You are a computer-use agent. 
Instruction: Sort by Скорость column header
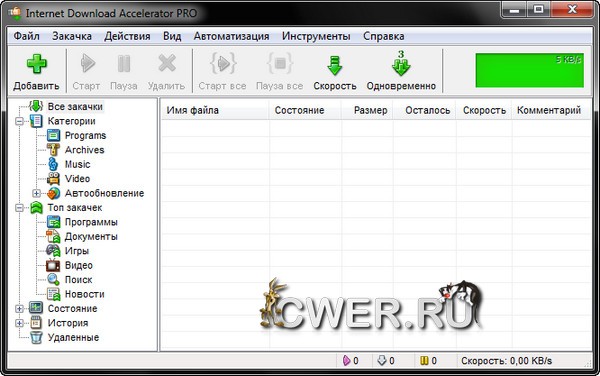pyautogui.click(x=484, y=111)
